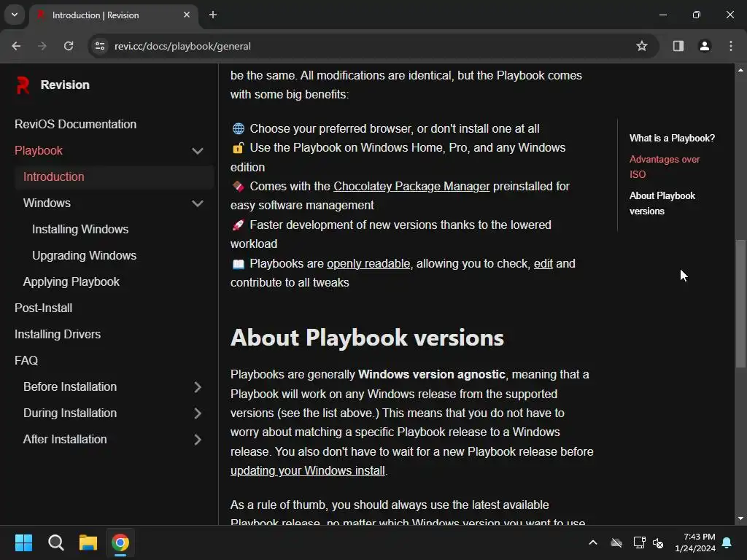This screenshot has width=747, height=560.
Task: Open Post-Install page
Action: pos(43,308)
